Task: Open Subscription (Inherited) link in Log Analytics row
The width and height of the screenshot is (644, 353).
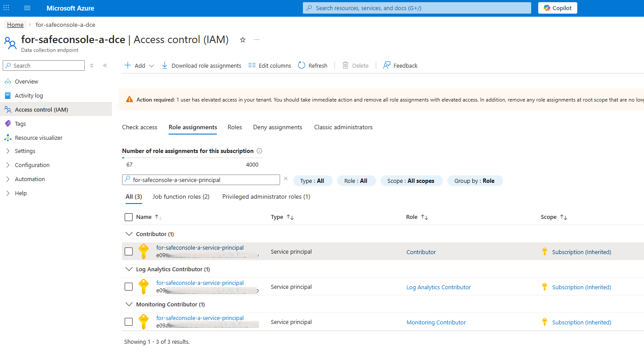Action: [582, 287]
